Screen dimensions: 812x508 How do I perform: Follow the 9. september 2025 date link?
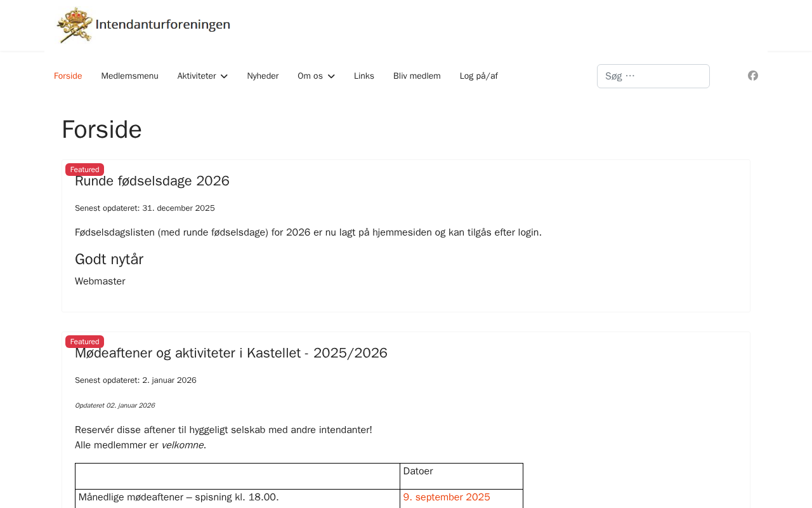(447, 497)
